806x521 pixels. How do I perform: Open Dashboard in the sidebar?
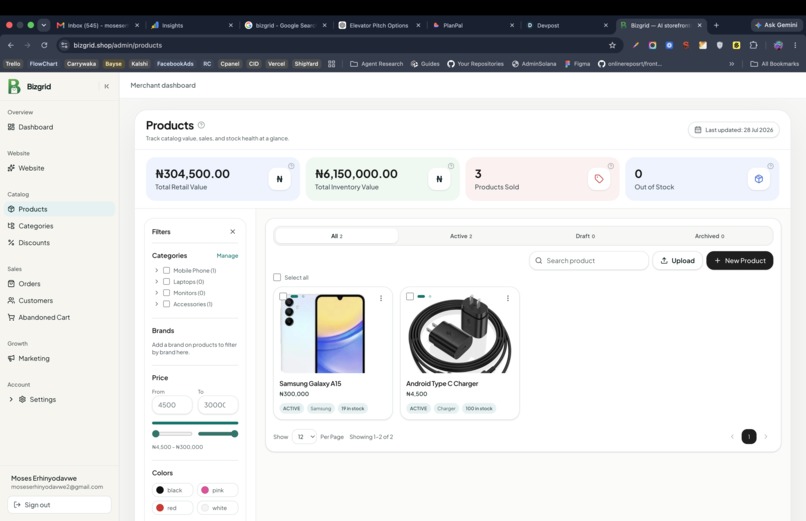[59, 127]
